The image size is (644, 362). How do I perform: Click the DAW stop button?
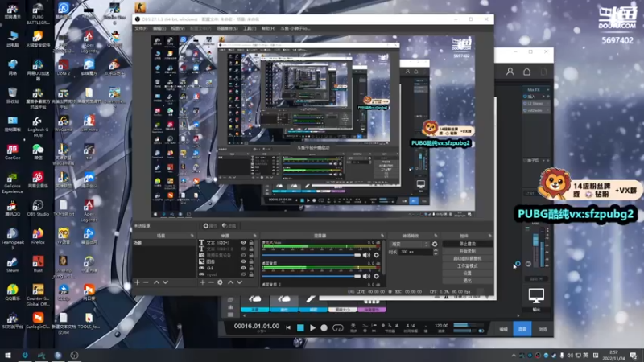[x=300, y=328]
